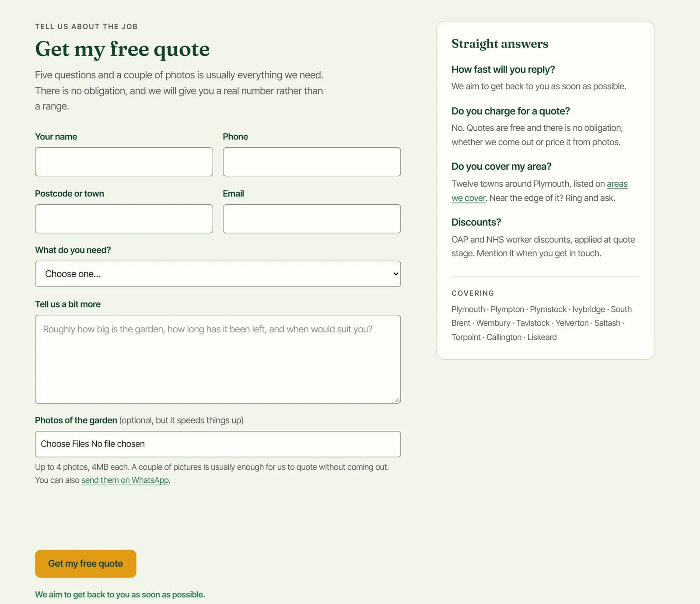Image resolution: width=700 pixels, height=604 pixels.
Task: Select the Postcode or town field
Action: 124,219
